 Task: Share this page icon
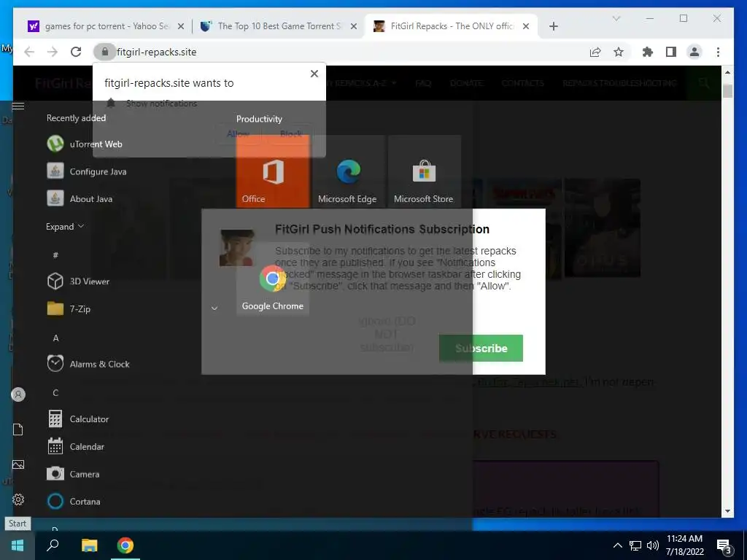595,52
